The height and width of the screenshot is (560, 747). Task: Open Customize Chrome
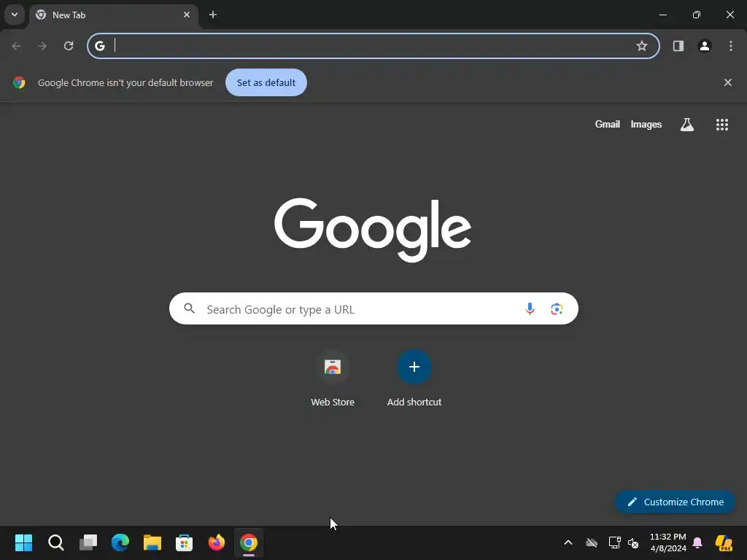[x=675, y=502]
